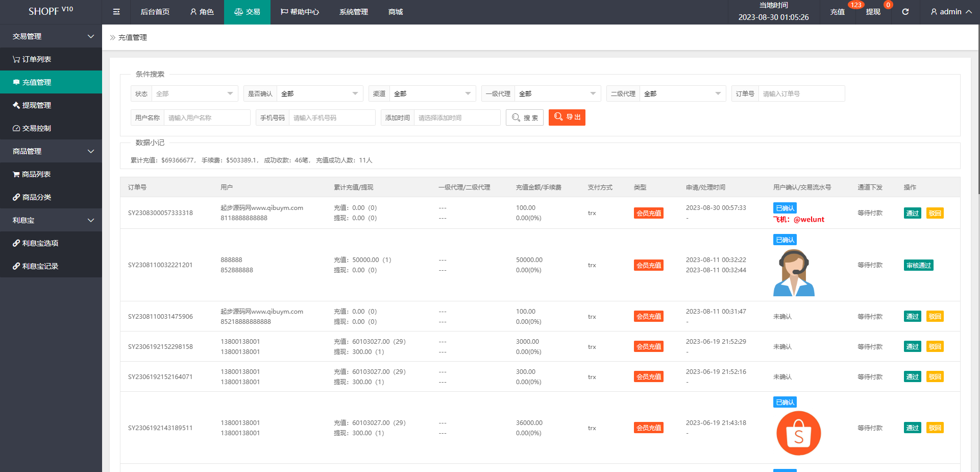Open the 系统管理 top menu
The image size is (980, 472).
click(353, 12)
